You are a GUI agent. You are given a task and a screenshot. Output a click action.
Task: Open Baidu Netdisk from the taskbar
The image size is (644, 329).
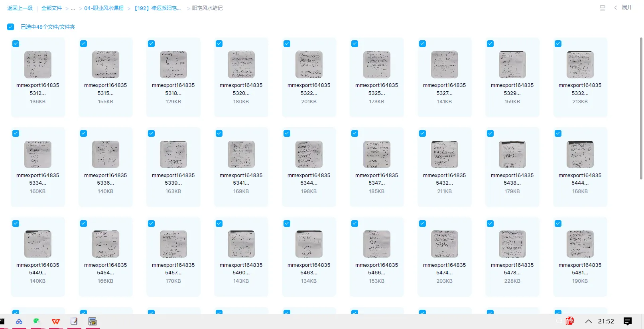(19, 321)
